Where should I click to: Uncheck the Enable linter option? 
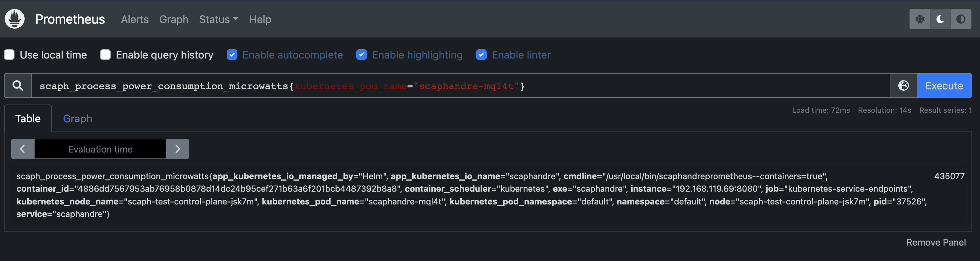(481, 55)
